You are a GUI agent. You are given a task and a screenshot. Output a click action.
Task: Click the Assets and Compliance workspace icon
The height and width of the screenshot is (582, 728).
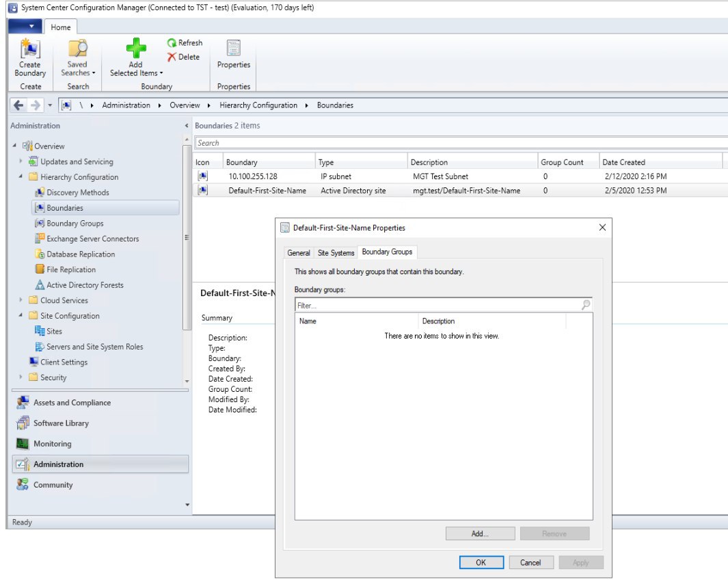[x=23, y=402]
